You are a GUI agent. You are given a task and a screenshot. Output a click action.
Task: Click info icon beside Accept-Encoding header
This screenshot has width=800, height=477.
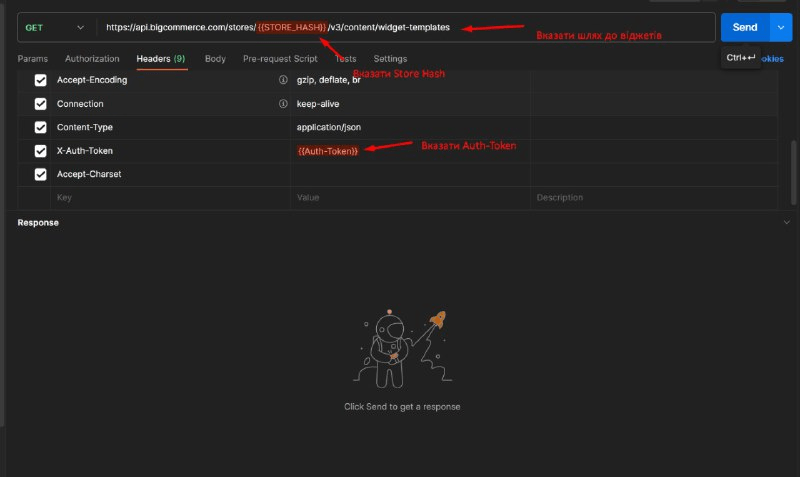click(283, 80)
